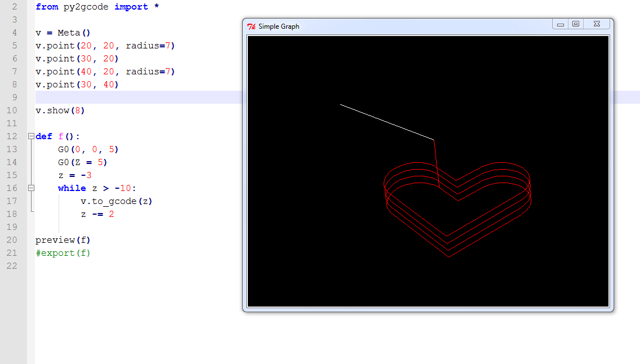The image size is (640, 364).
Task: Collapse the while loop fold marker
Action: coord(31,188)
